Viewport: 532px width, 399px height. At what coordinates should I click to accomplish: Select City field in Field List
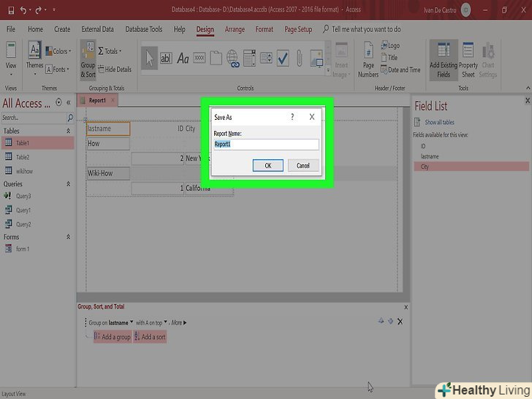[471, 167]
